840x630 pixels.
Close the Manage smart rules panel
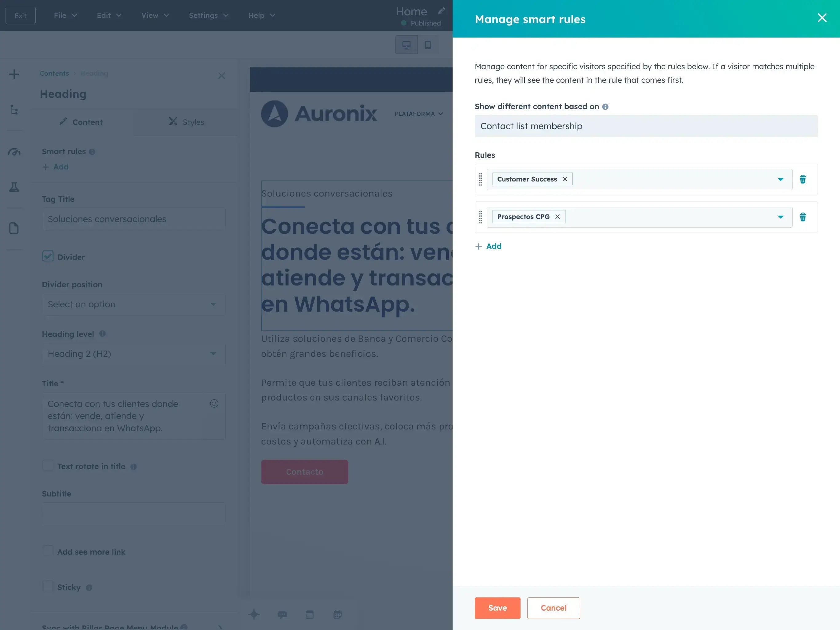click(x=822, y=18)
